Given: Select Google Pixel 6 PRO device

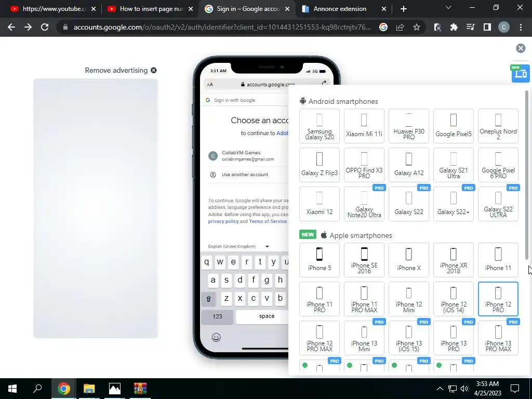Looking at the screenshot, I should 498,165.
